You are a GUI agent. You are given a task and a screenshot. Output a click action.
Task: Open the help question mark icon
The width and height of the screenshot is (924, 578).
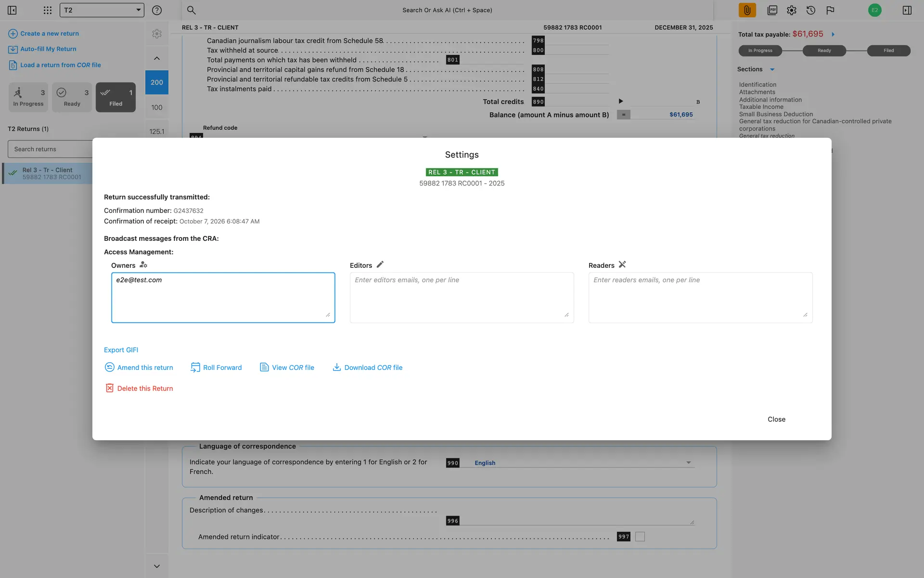pos(157,10)
